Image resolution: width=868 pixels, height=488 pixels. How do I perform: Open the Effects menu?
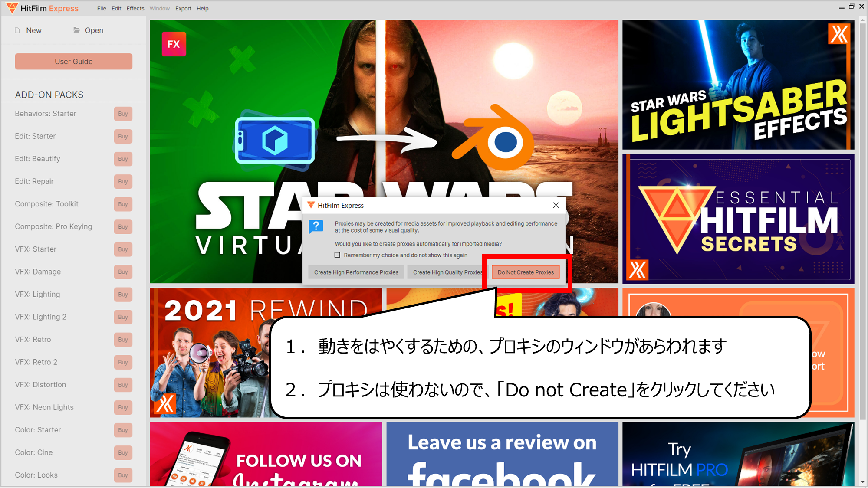pyautogui.click(x=135, y=8)
